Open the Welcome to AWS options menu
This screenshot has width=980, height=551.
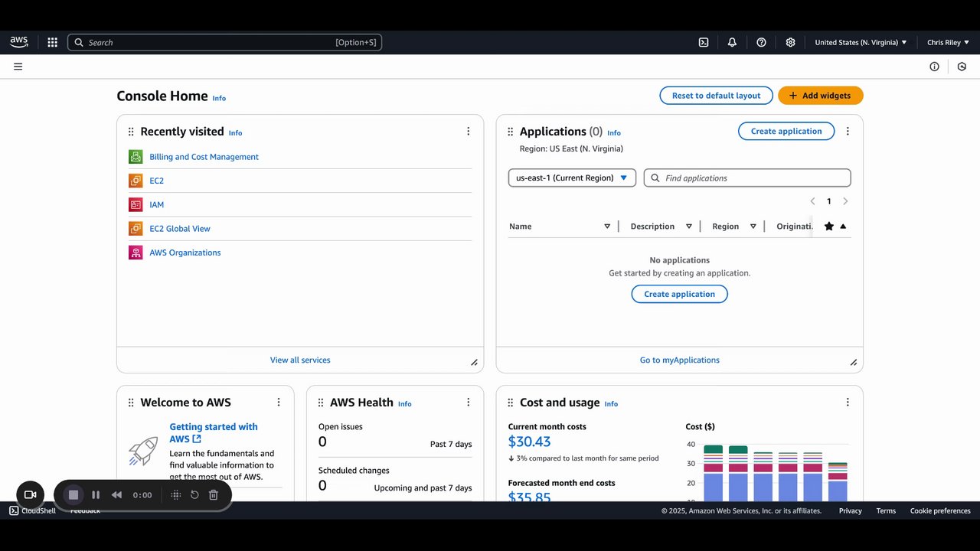point(279,403)
